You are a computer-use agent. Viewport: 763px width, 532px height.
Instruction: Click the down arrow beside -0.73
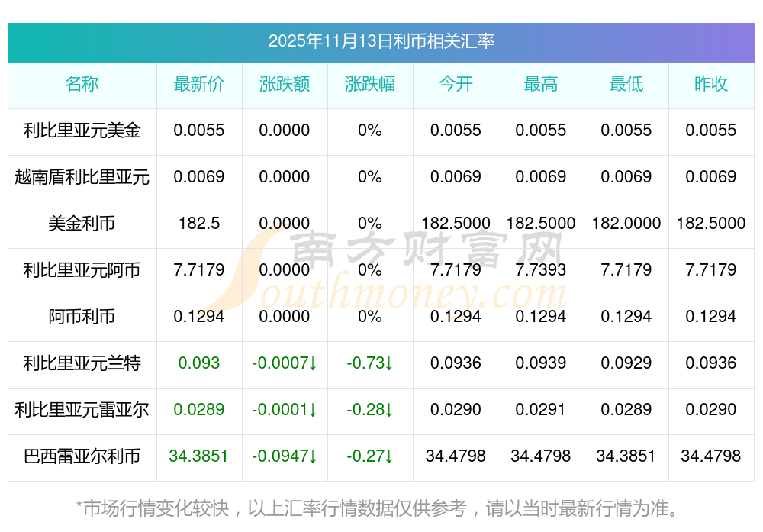click(388, 364)
